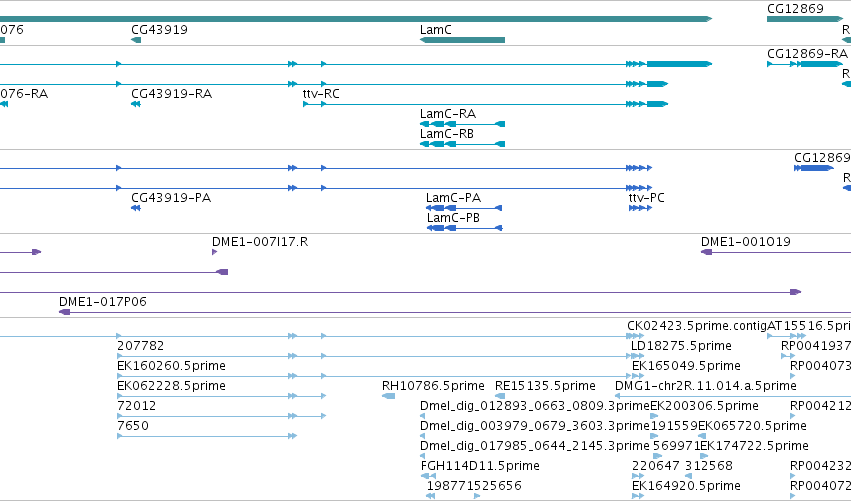Click the EK164920.5prime EST label
851x501 pixels.
pyautogui.click(x=686, y=486)
